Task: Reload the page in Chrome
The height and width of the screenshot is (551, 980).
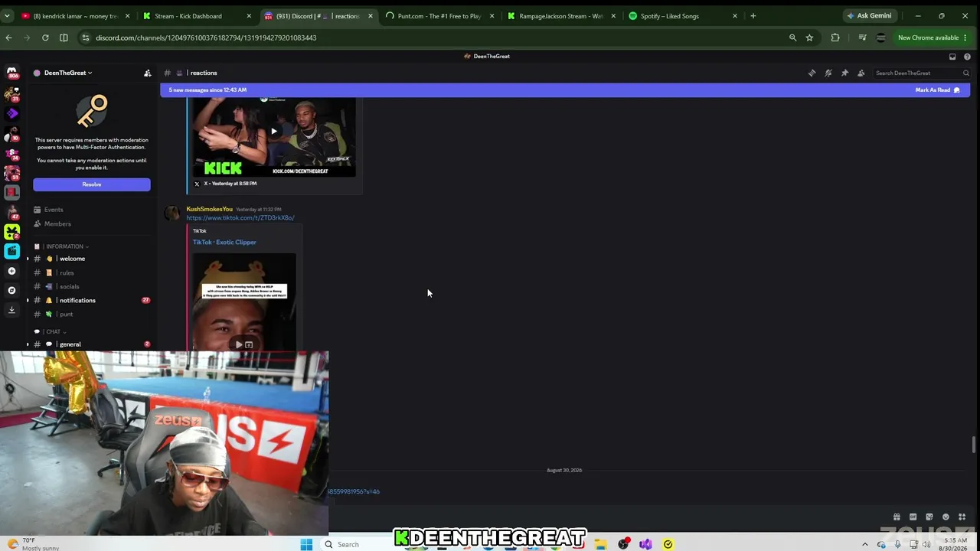Action: click(45, 37)
